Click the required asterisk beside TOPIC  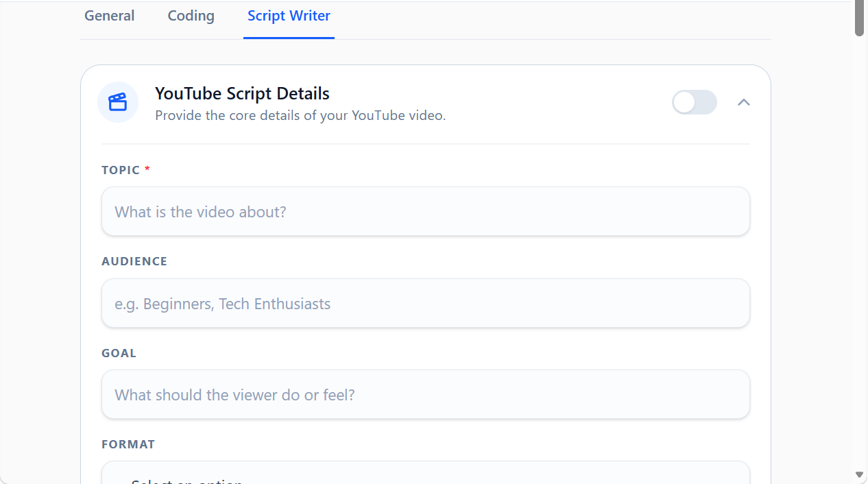click(147, 168)
